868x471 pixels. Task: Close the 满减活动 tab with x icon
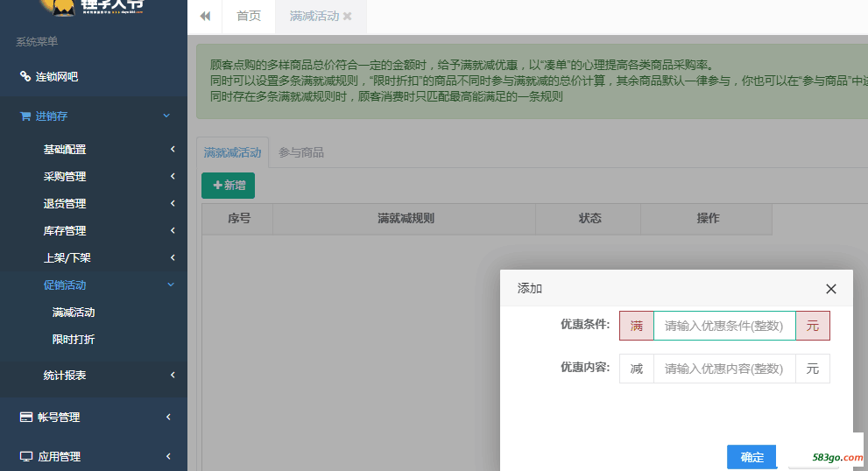coord(348,17)
